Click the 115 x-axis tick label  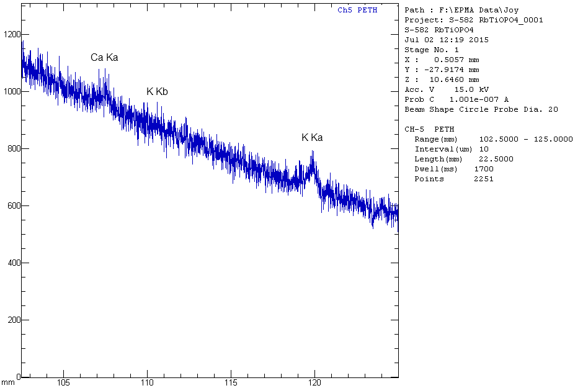pos(231,382)
